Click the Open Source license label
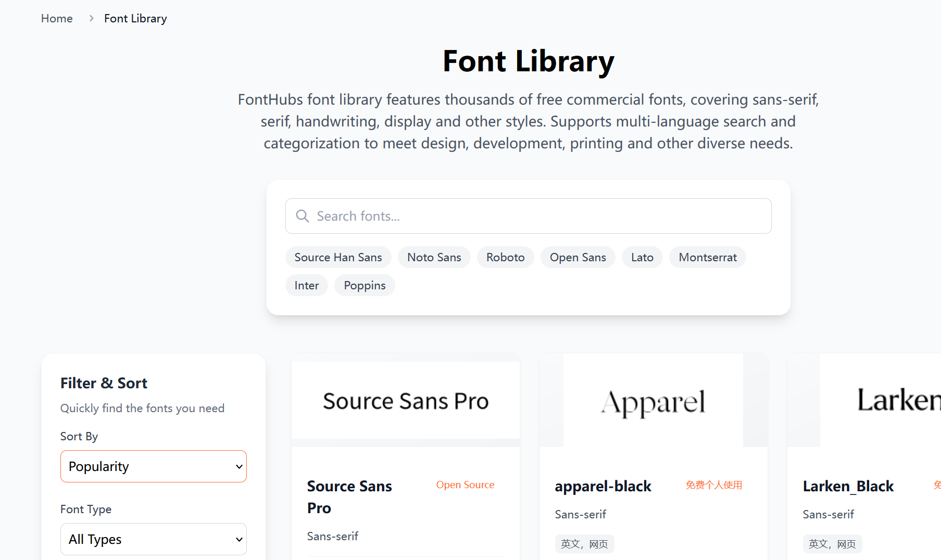The width and height of the screenshot is (941, 560). (465, 485)
